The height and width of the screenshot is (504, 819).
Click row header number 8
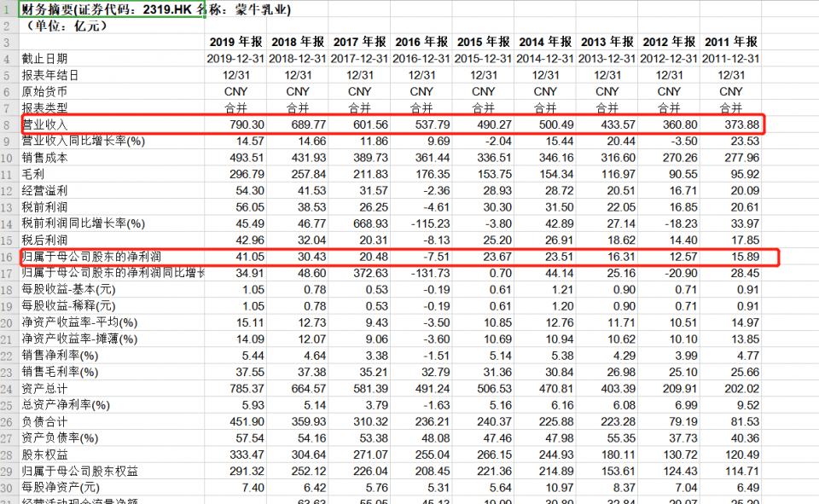coord(8,125)
